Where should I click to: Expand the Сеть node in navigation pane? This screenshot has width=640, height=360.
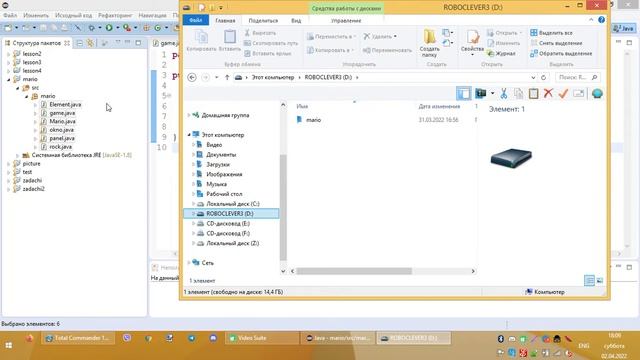click(189, 263)
